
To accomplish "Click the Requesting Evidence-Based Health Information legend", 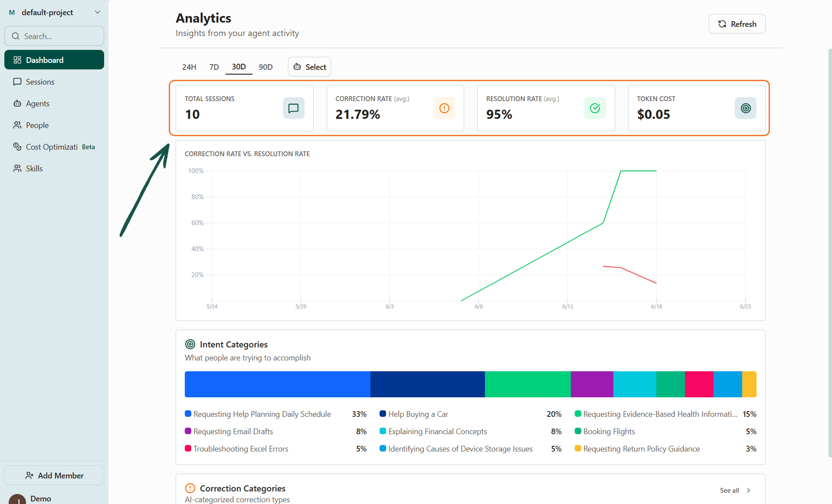I will (x=656, y=414).
